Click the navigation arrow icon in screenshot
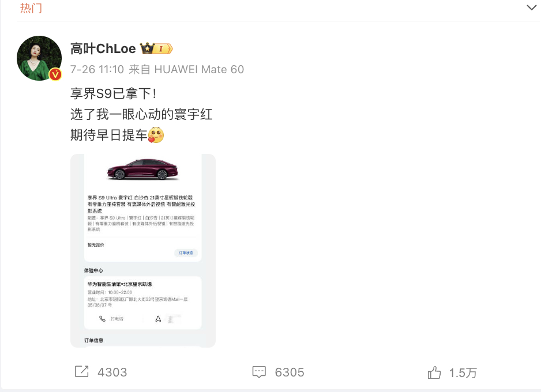541x392 pixels. 158,319
